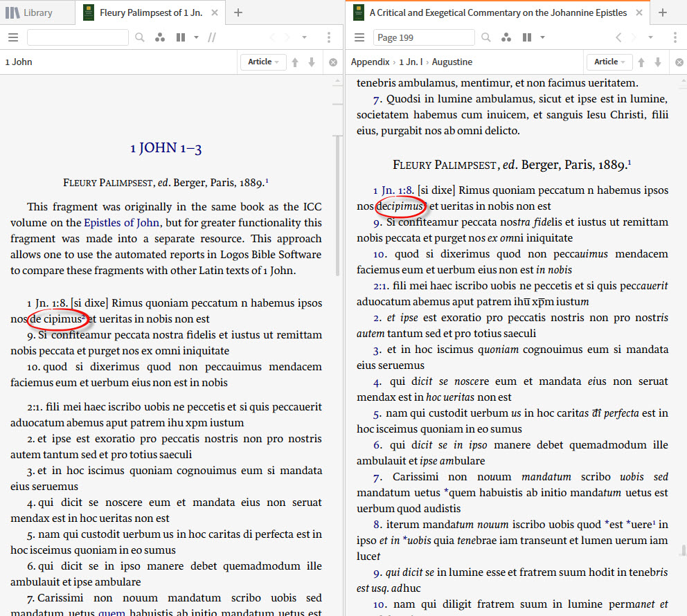Go to next article in right panel
This screenshot has width=687, height=616.
[658, 62]
